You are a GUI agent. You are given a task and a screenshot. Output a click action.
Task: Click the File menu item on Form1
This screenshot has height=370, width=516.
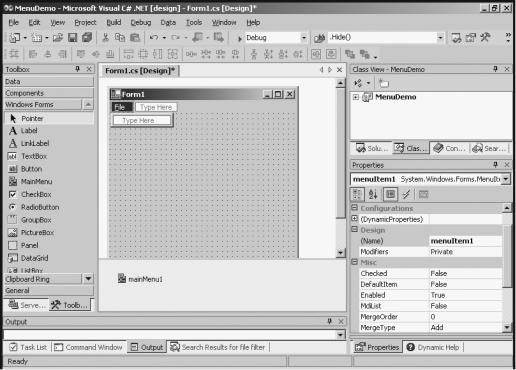coord(122,107)
